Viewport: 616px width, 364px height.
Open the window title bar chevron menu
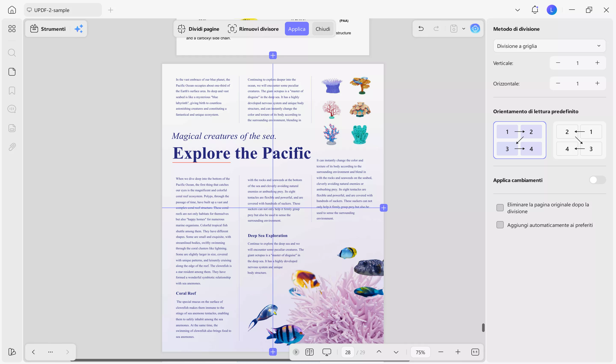tap(517, 10)
